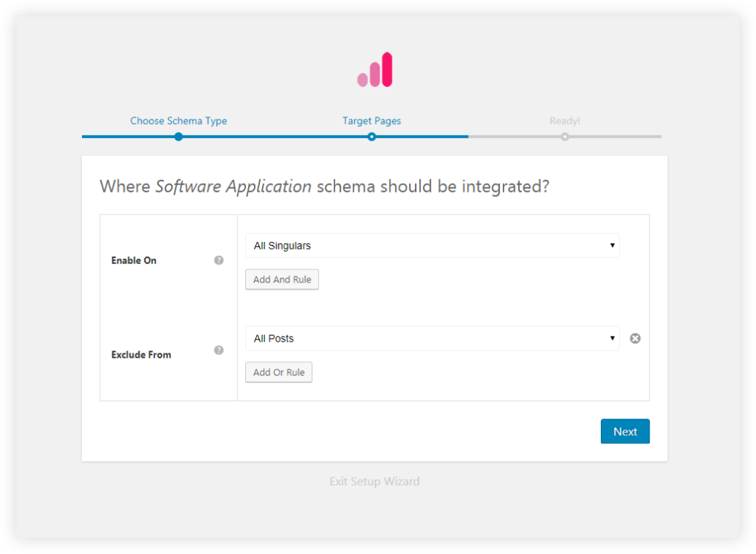
Task: Click the arrow on the Exclude From selector
Action: [x=612, y=338]
